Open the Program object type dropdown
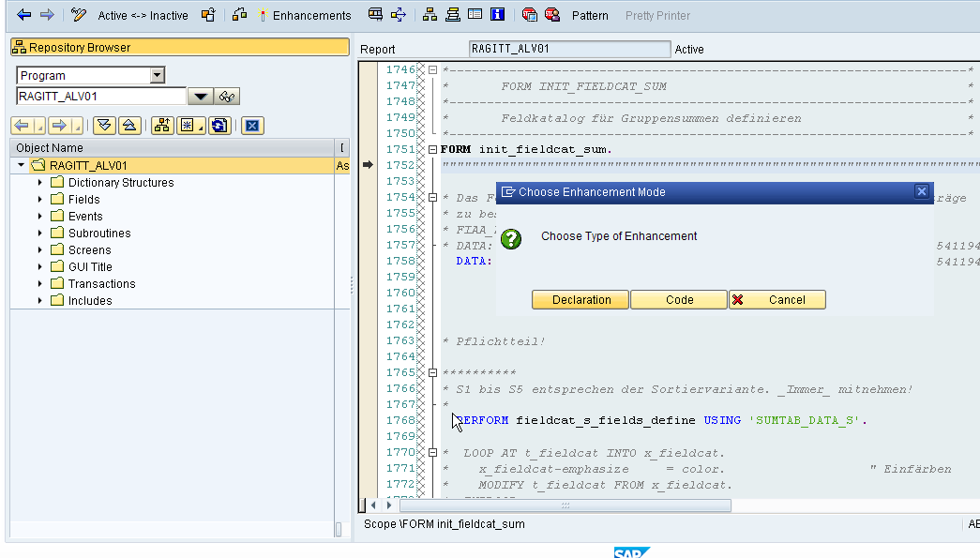Image resolution: width=980 pixels, height=558 pixels. tap(157, 74)
